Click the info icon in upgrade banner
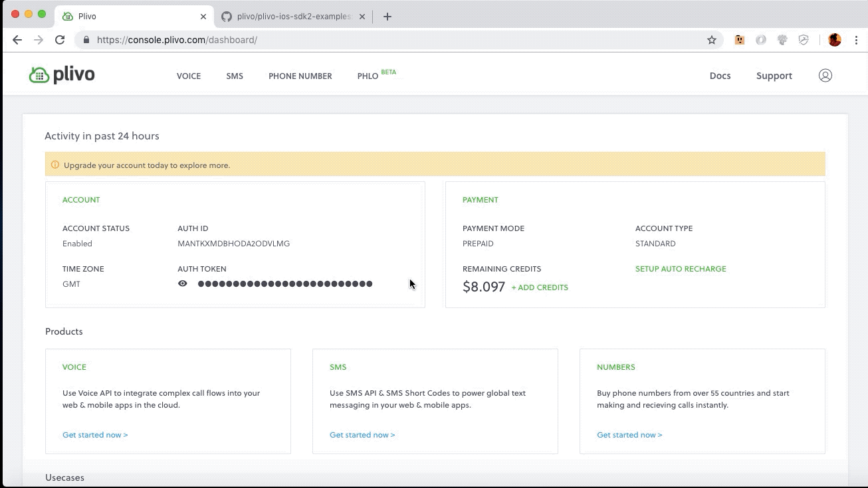Image resolution: width=868 pixels, height=488 pixels. point(55,165)
